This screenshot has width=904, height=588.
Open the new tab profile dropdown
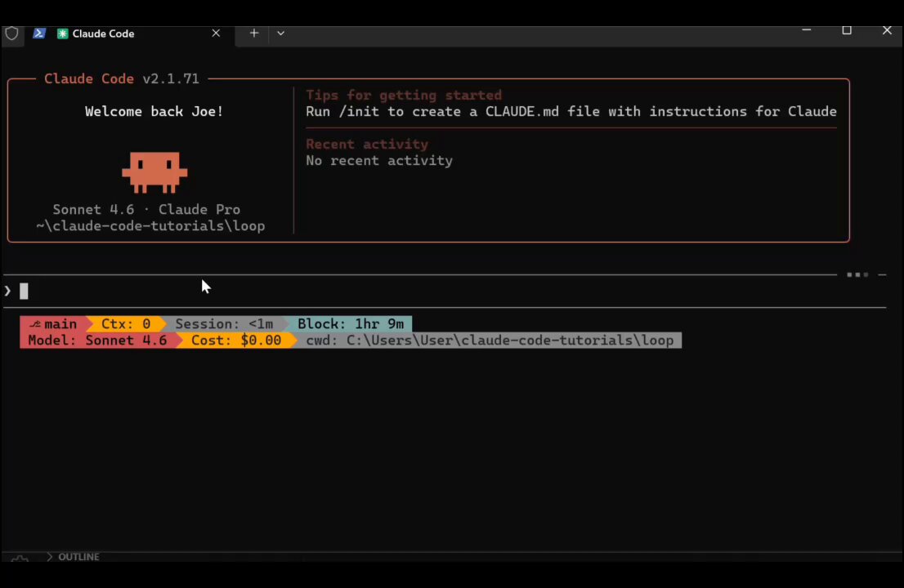tap(281, 33)
